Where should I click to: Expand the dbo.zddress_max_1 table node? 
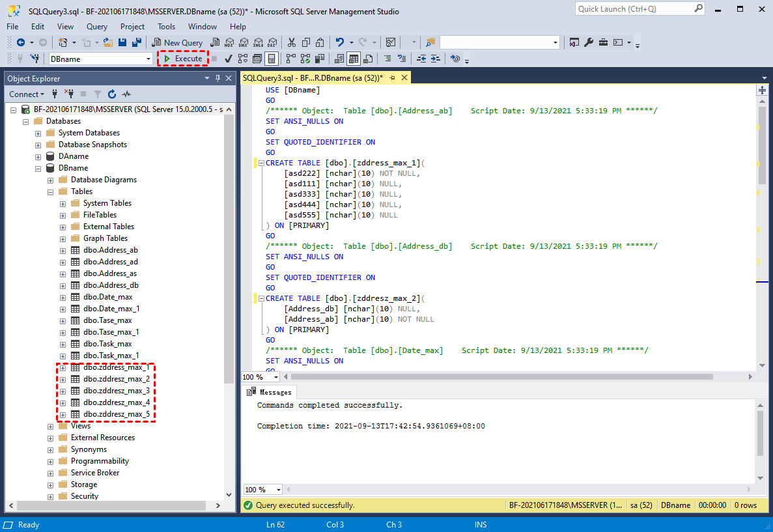[x=63, y=367]
